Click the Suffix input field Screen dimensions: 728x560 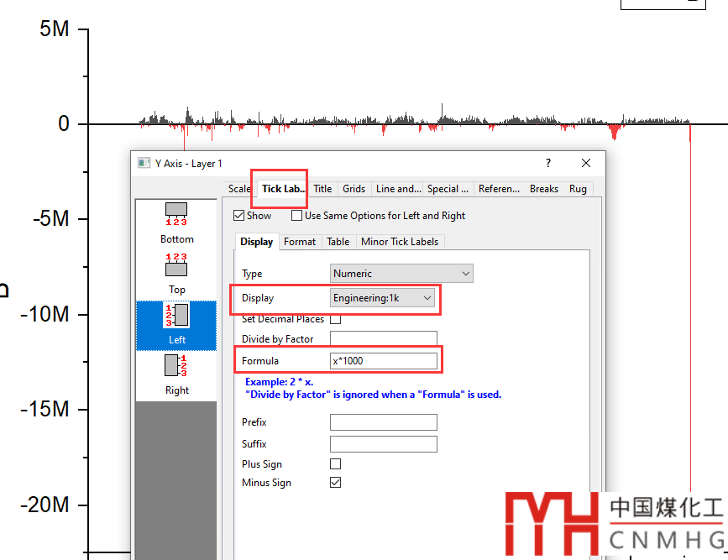[x=384, y=444]
